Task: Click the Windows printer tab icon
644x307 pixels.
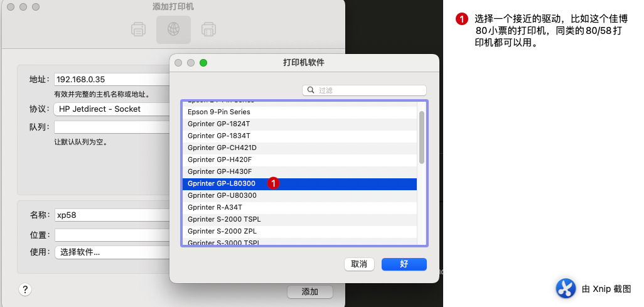Action: (x=208, y=29)
